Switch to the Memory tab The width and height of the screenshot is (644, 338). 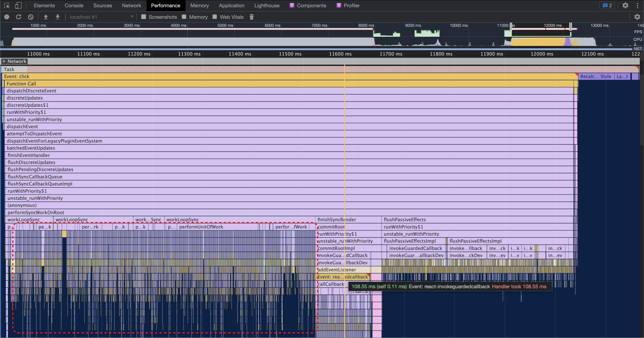[x=200, y=5]
